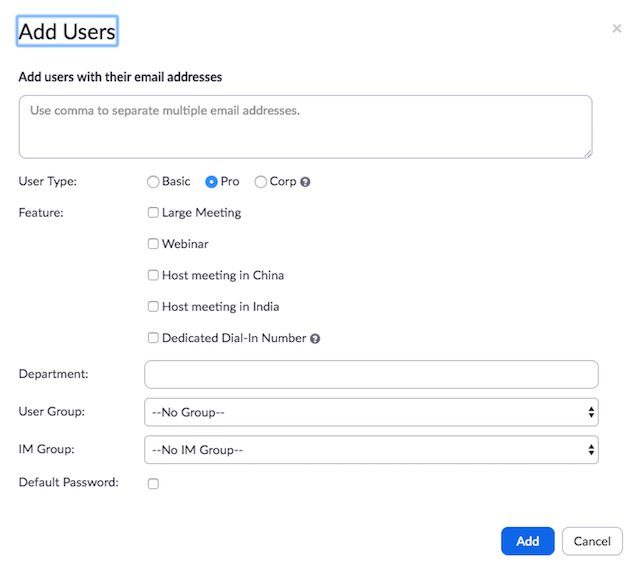This screenshot has height=568, width=640.
Task: Tick Host meeting in India
Action: (153, 306)
